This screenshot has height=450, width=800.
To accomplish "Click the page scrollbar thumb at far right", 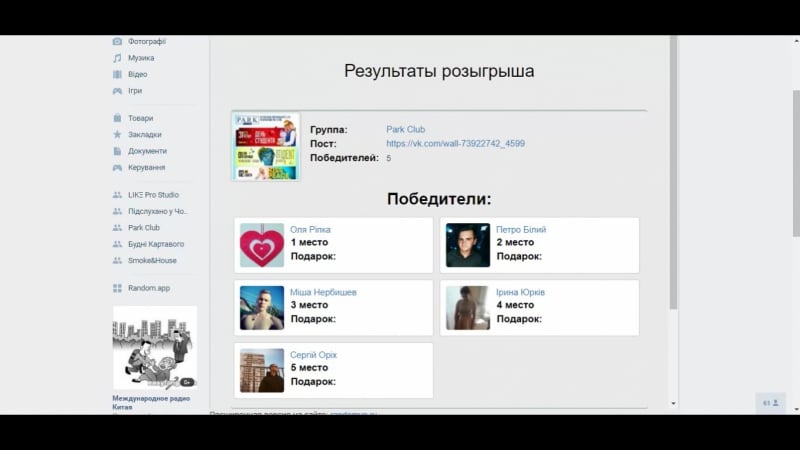I will 796,163.
